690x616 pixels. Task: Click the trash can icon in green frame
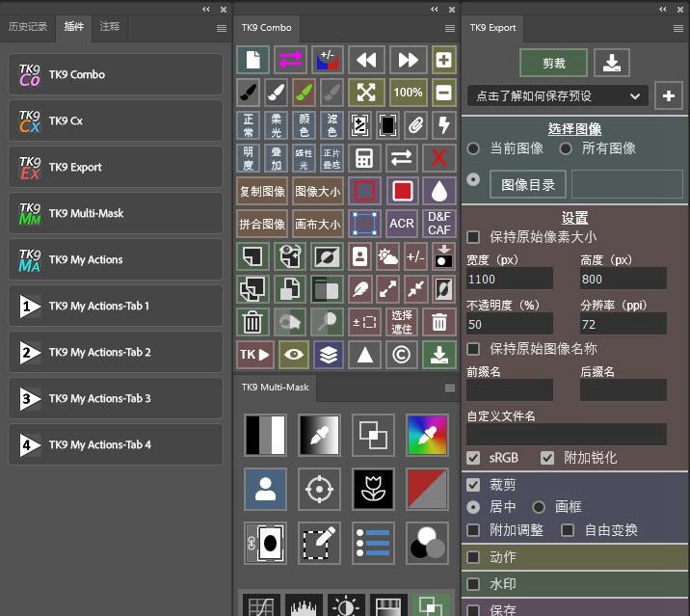click(x=252, y=322)
